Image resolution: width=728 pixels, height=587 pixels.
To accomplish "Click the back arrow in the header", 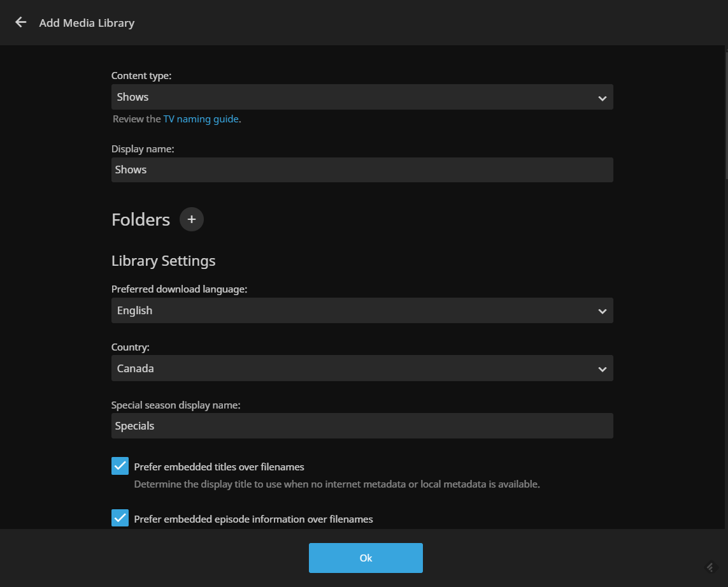I will [21, 22].
